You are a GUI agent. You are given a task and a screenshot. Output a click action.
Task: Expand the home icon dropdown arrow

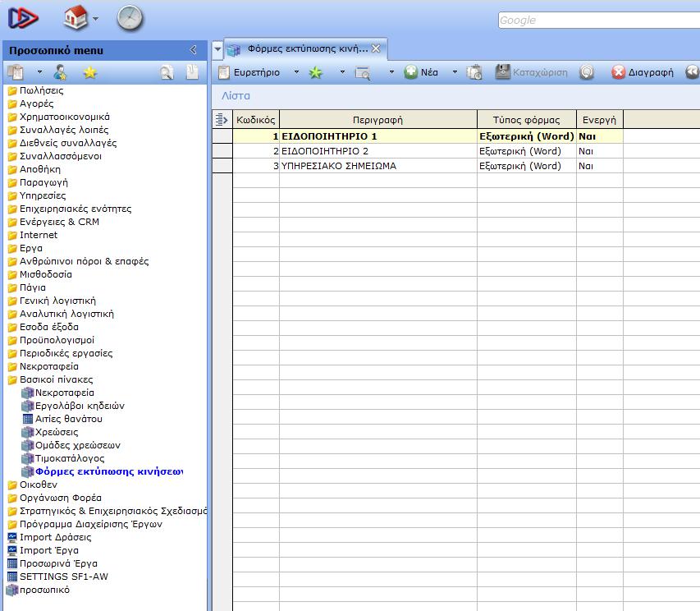[x=95, y=19]
